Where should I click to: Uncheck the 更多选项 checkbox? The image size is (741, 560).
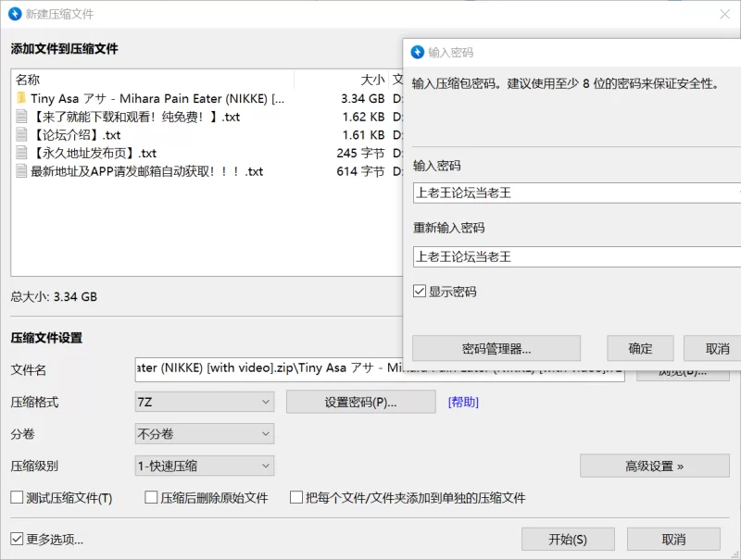pyautogui.click(x=17, y=539)
